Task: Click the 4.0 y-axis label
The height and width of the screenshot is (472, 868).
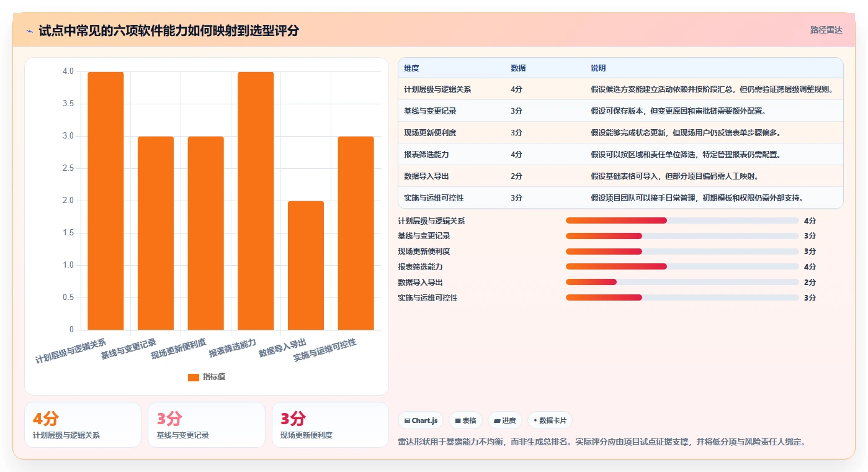Action: (68, 71)
